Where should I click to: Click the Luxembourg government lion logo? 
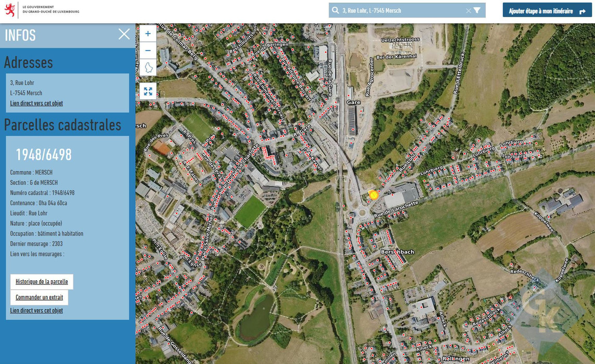[x=10, y=10]
